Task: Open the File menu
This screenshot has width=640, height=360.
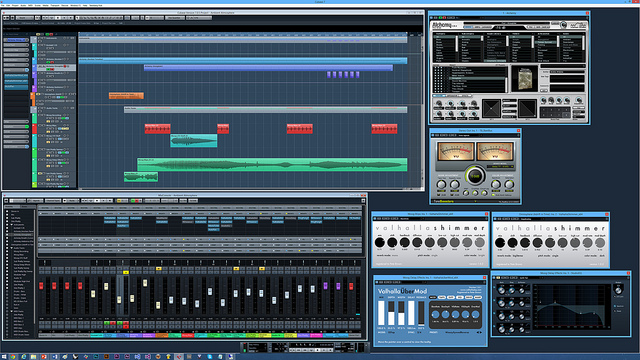Action: click(x=2, y=6)
